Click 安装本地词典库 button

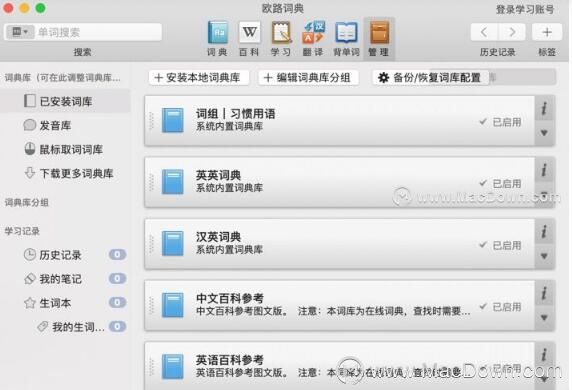pyautogui.click(x=199, y=77)
